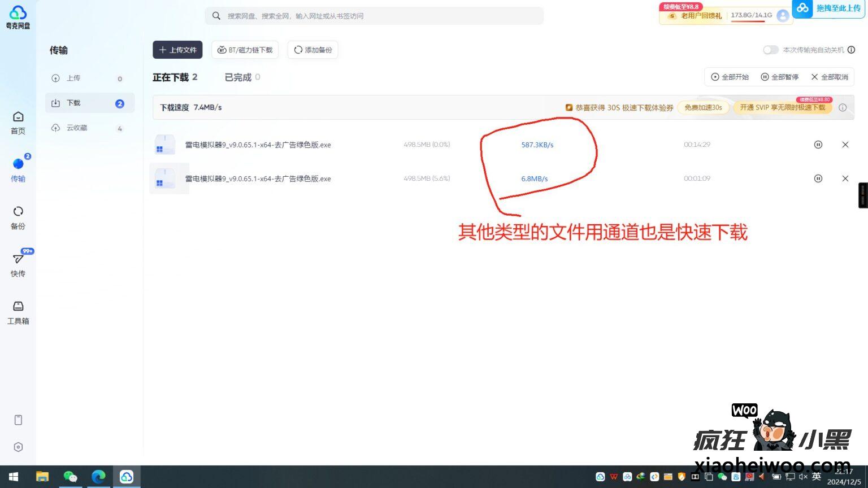Open the 备份 backup panel
The width and height of the screenshot is (868, 488).
tap(18, 217)
